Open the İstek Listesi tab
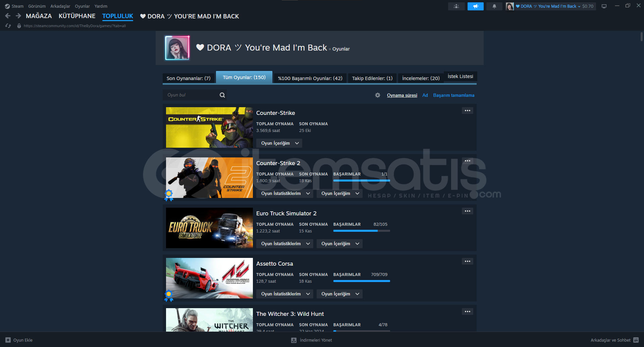The height and width of the screenshot is (347, 644). pos(460,76)
